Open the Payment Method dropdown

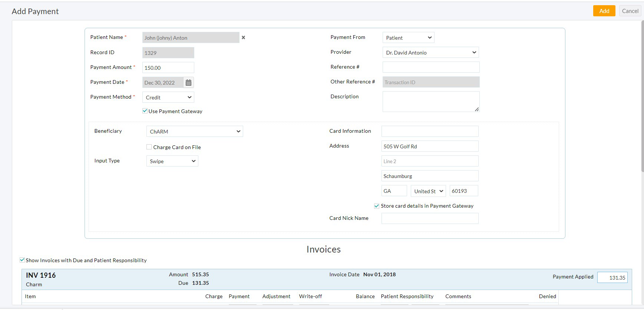pos(168,97)
